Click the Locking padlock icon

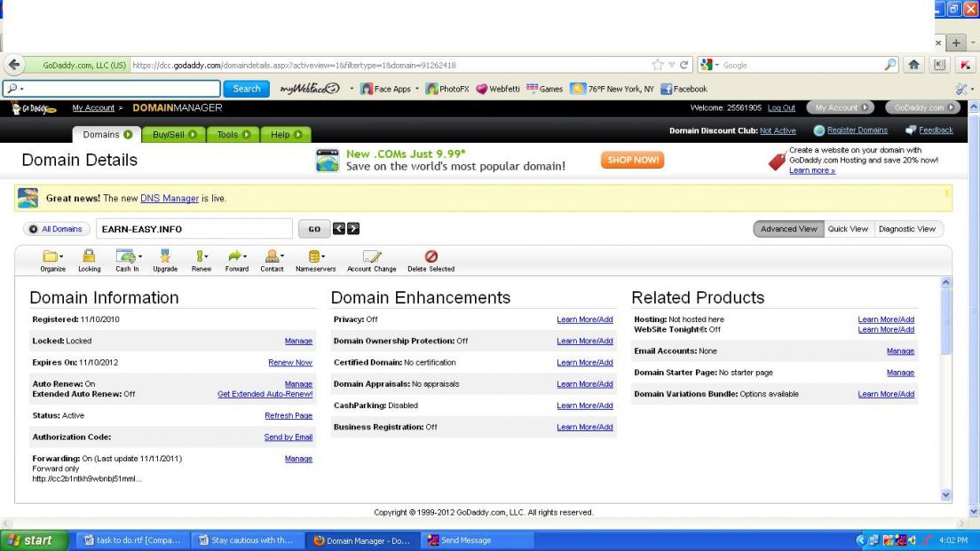[x=89, y=256]
